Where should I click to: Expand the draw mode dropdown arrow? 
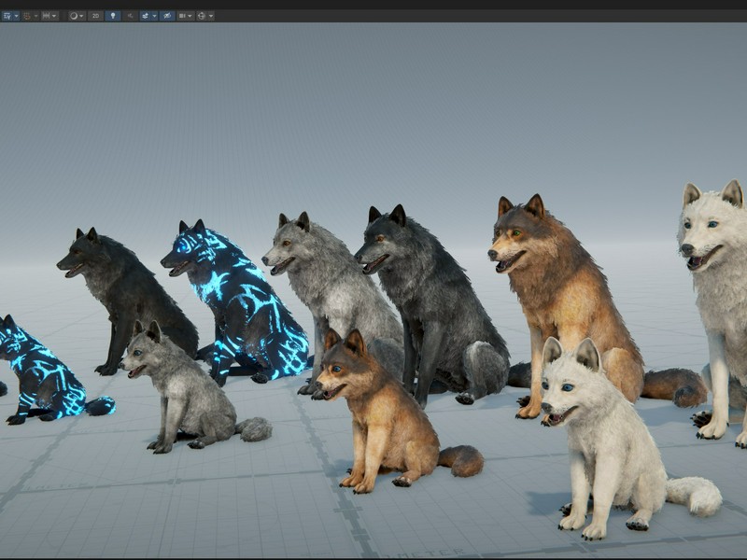pyautogui.click(x=82, y=16)
